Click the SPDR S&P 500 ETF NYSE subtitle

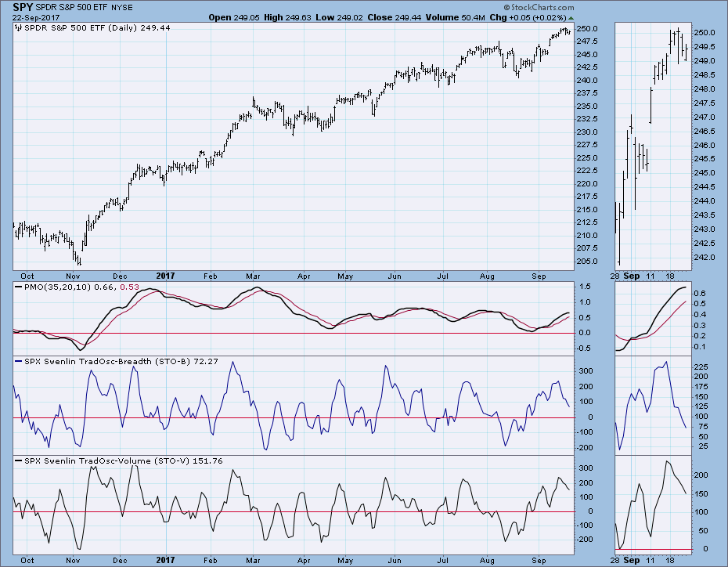pos(84,7)
